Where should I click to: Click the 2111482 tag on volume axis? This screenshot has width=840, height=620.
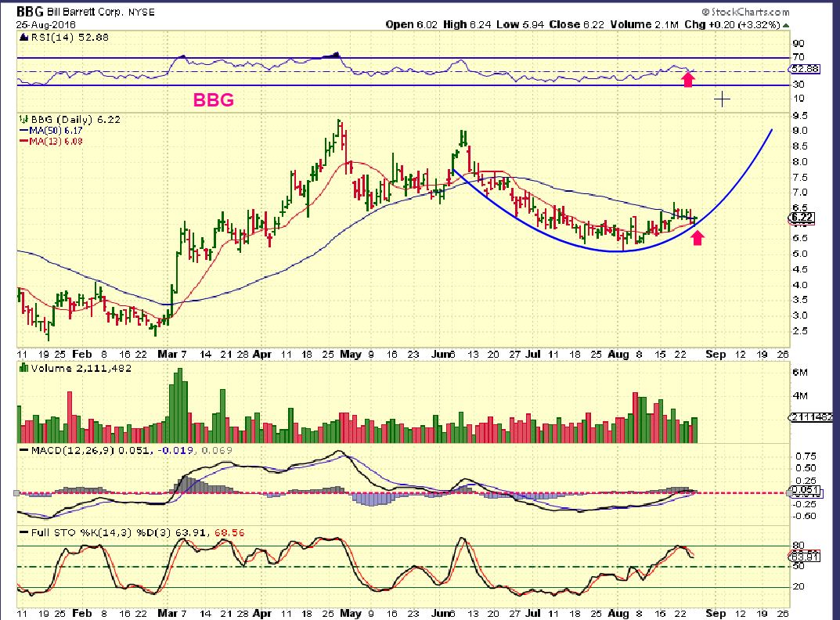(811, 417)
